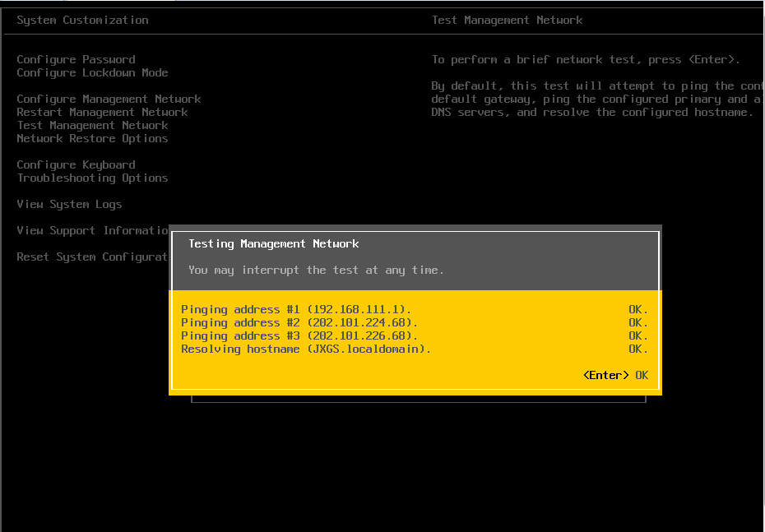Choose Configure Management Network

click(x=109, y=99)
